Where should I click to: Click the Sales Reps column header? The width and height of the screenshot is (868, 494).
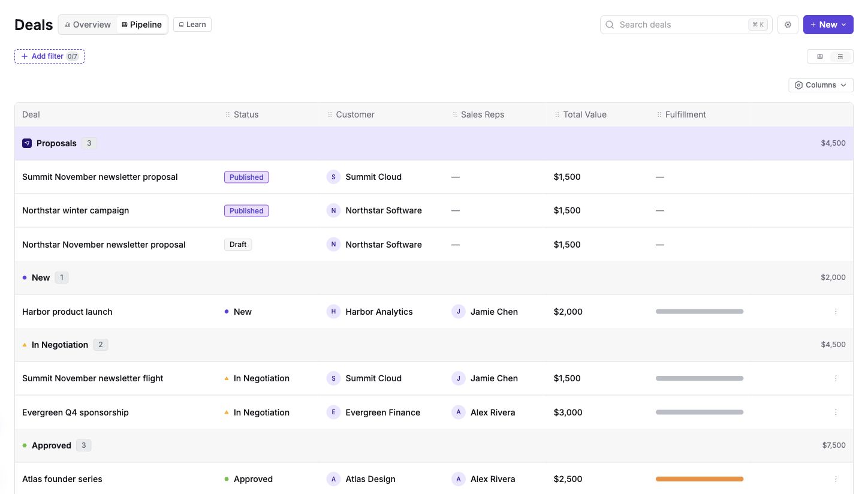click(x=483, y=115)
